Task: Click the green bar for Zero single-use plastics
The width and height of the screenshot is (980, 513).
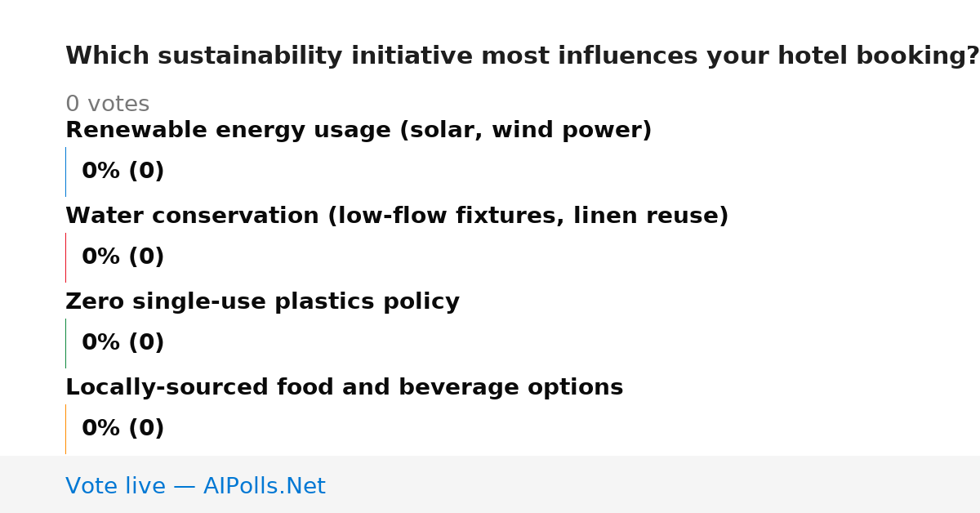Action: [x=65, y=343]
